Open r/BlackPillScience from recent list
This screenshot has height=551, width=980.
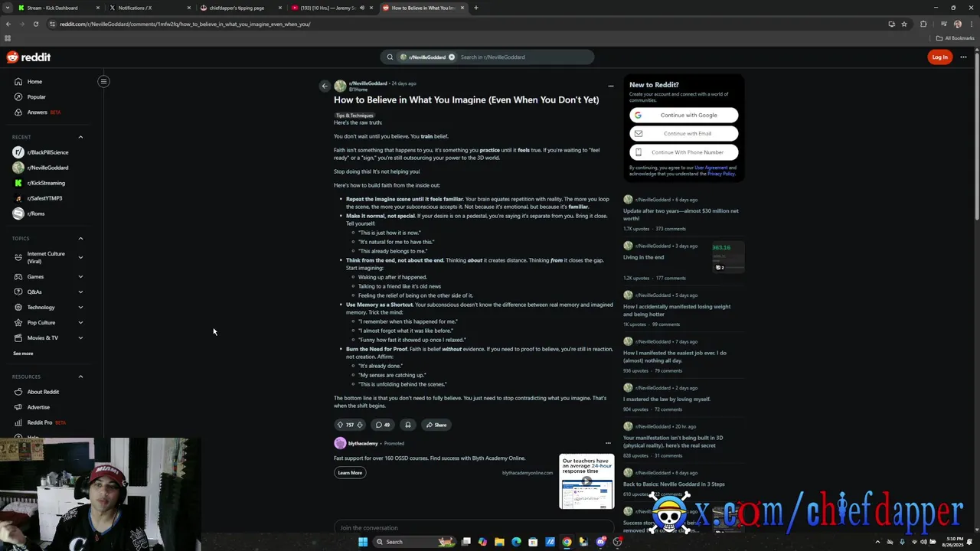coord(47,152)
